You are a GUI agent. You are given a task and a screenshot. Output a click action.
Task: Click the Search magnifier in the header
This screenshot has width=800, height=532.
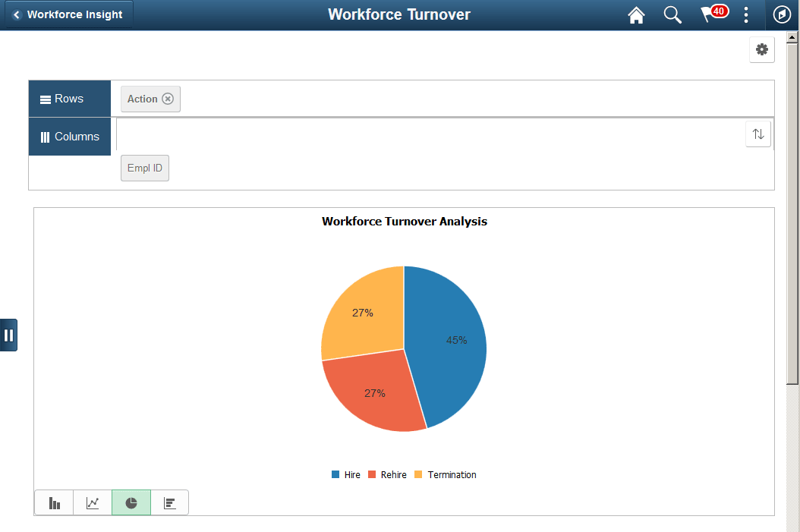pos(672,14)
